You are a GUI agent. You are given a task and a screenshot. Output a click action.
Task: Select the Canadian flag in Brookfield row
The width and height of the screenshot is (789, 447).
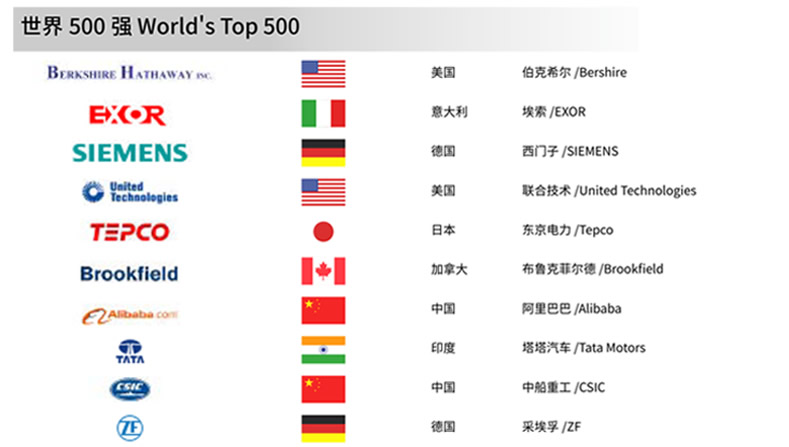pyautogui.click(x=323, y=271)
